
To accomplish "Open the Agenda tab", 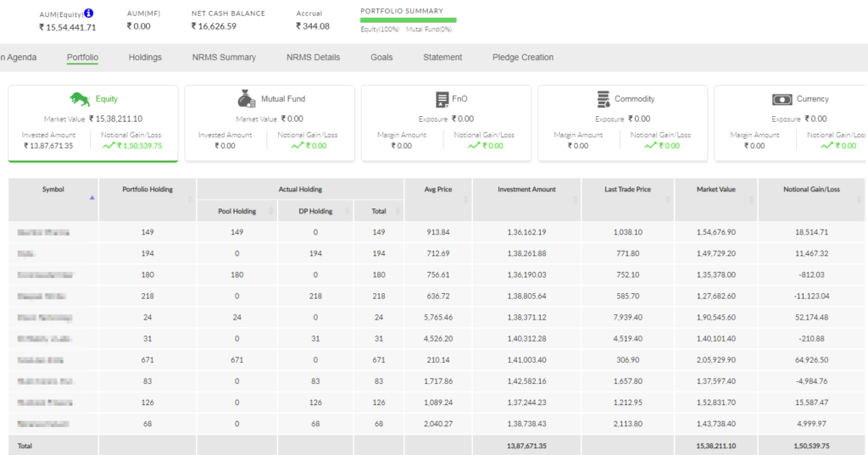I will point(19,57).
